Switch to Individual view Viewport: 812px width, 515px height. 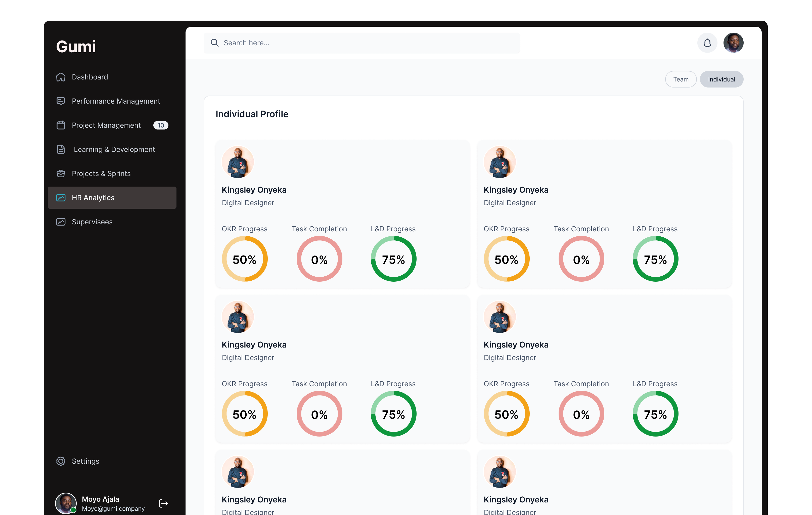point(721,79)
